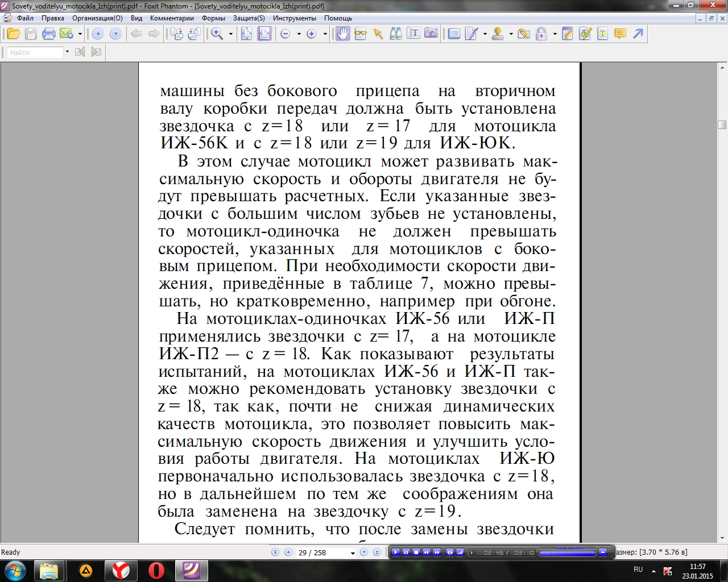This screenshot has height=582, width=728.
Task: Click the Stamp tool icon
Action: (x=498, y=34)
